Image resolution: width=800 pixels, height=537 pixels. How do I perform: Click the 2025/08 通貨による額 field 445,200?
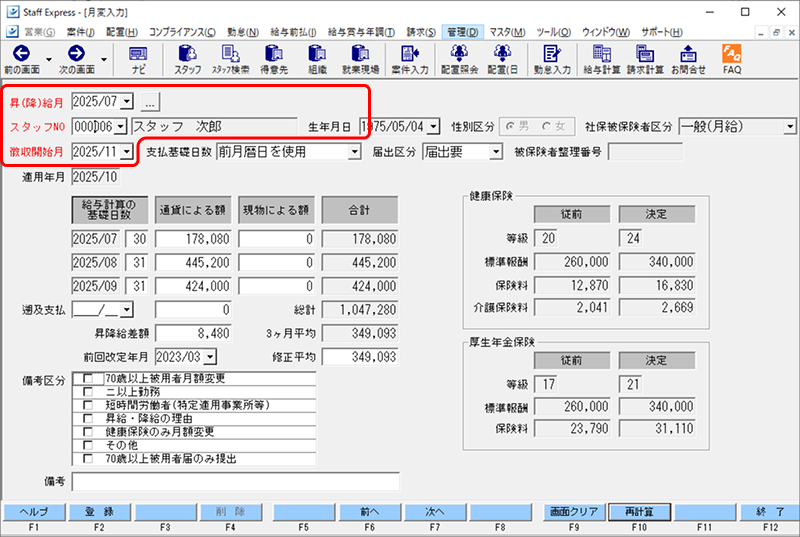tap(193, 262)
